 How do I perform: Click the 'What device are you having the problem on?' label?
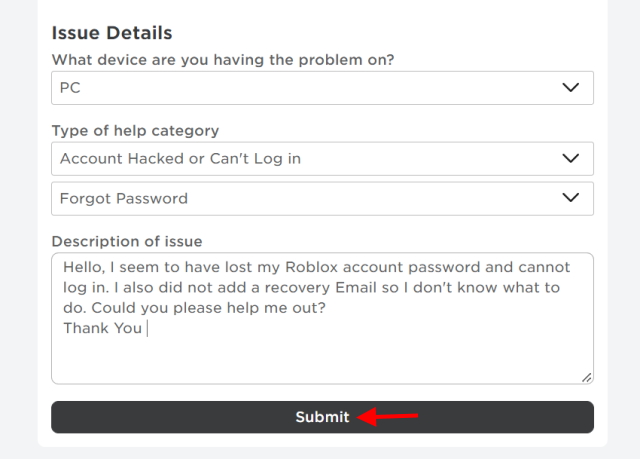click(223, 60)
